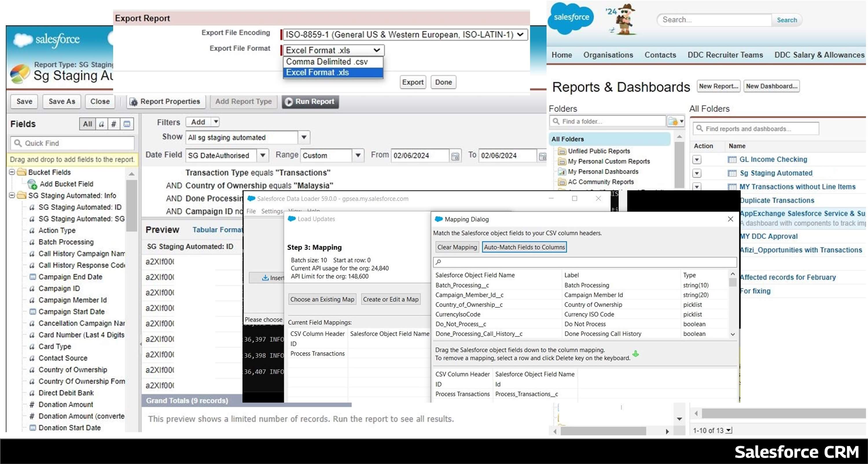Click Auto-Match Fields to Columns
The width and height of the screenshot is (868, 464).
(524, 247)
